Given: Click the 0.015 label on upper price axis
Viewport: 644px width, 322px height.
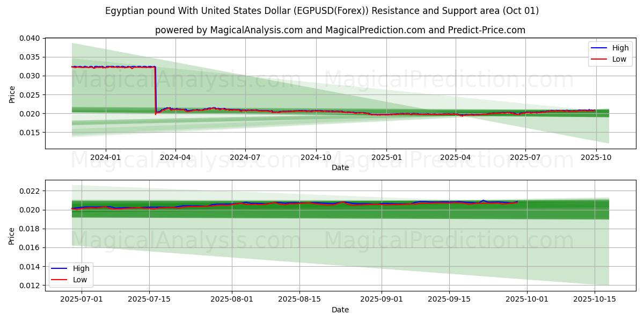Looking at the screenshot, I should click(30, 133).
